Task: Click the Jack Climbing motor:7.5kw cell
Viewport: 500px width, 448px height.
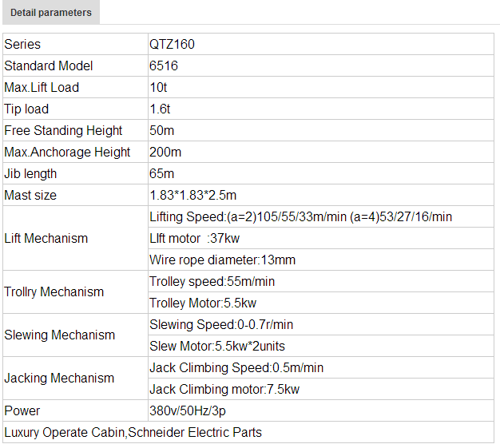Action: [x=224, y=389]
